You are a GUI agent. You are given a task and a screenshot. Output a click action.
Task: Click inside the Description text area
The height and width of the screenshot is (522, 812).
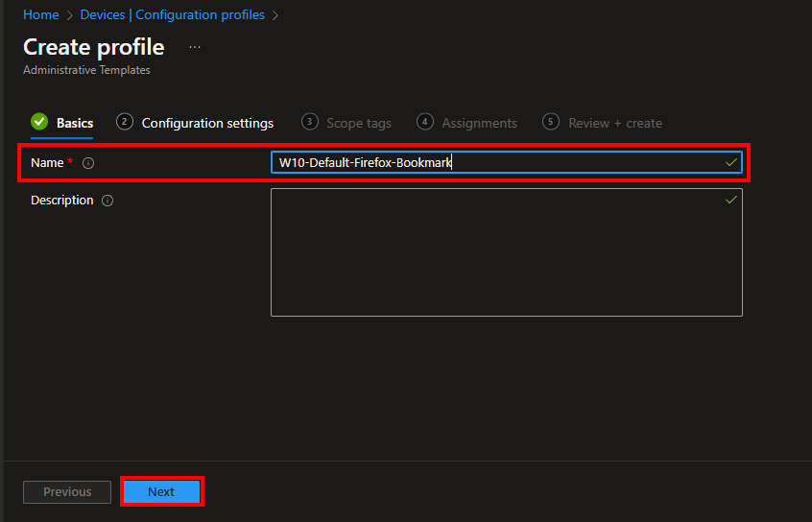(x=506, y=252)
